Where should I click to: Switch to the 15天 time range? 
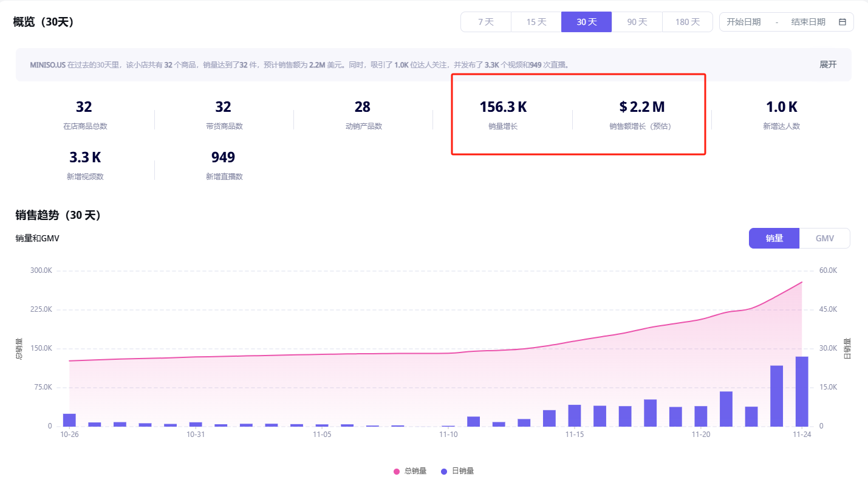[536, 22]
